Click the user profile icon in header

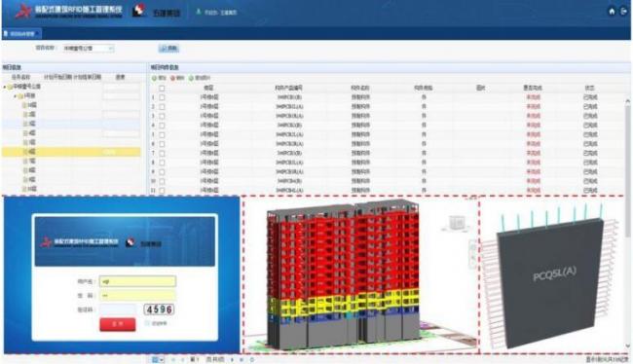[x=199, y=12]
